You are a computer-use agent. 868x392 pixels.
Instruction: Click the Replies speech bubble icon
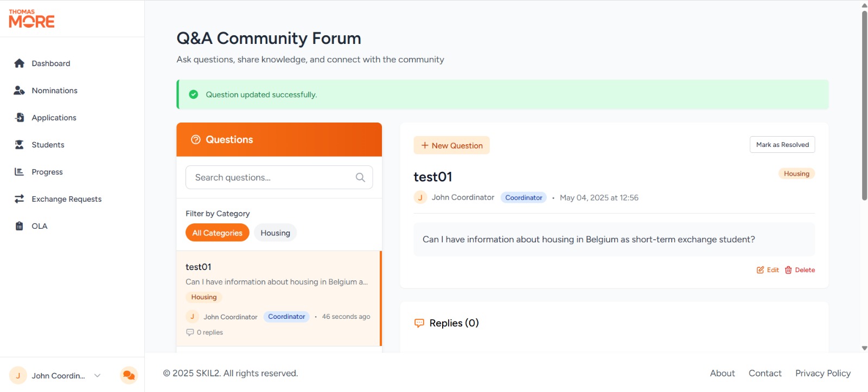point(419,323)
